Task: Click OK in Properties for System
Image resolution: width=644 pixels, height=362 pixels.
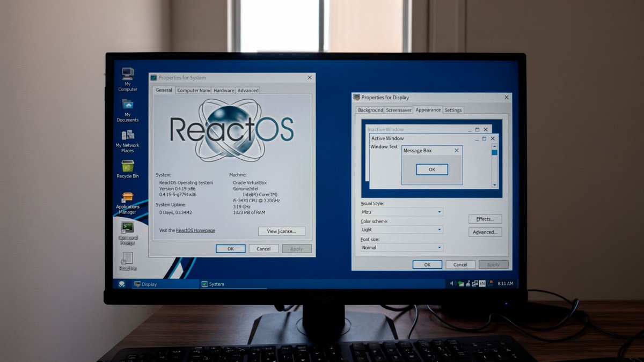Action: pos(230,249)
